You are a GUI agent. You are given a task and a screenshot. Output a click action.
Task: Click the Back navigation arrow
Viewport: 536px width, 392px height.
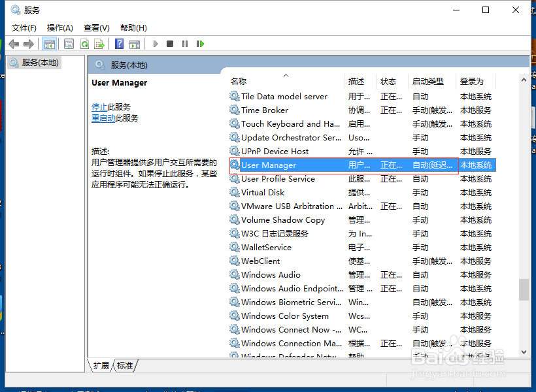tap(14, 44)
